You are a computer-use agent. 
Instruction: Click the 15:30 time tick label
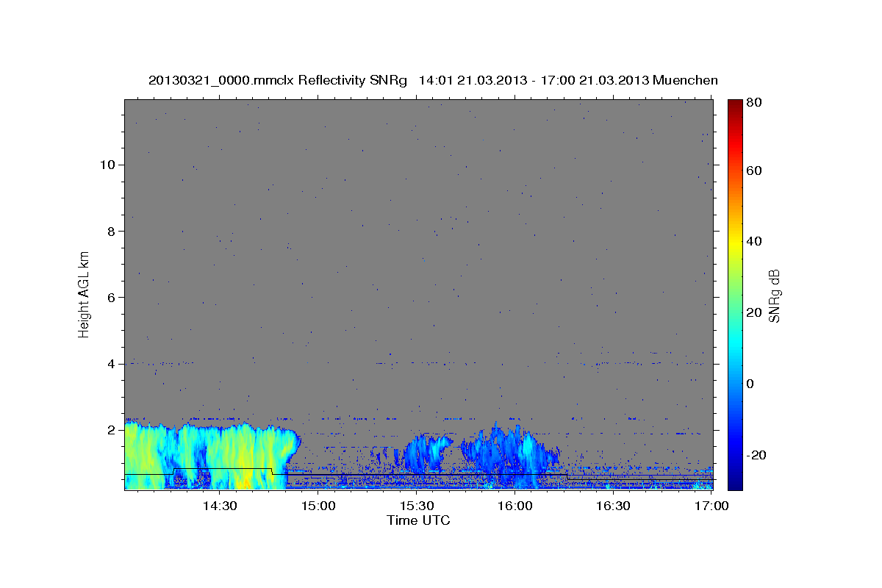tap(416, 506)
